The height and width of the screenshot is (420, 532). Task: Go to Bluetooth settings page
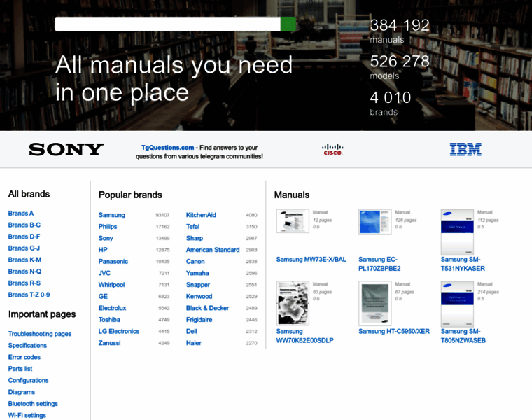pyautogui.click(x=33, y=403)
